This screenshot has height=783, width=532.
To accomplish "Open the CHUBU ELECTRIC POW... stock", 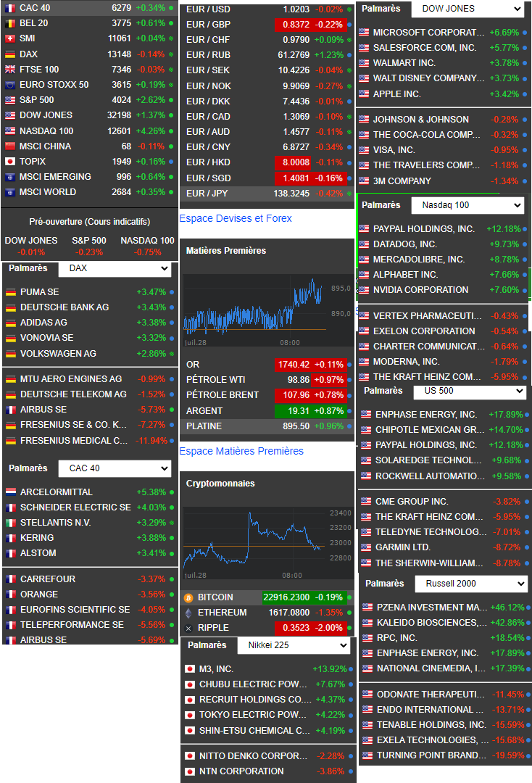I will pos(253,684).
